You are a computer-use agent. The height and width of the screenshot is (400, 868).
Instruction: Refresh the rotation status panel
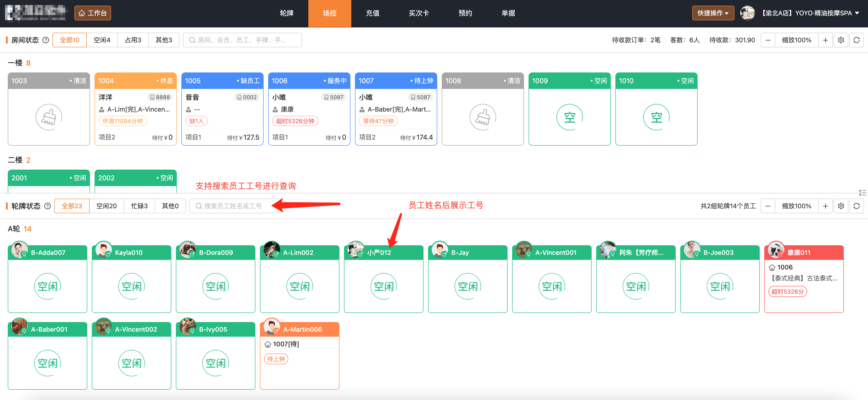[x=856, y=206]
